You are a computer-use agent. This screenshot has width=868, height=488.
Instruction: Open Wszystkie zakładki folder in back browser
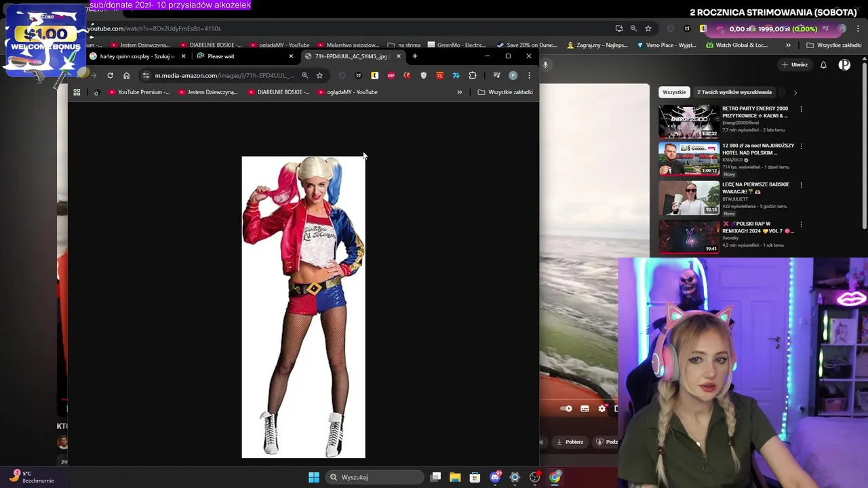(x=834, y=45)
